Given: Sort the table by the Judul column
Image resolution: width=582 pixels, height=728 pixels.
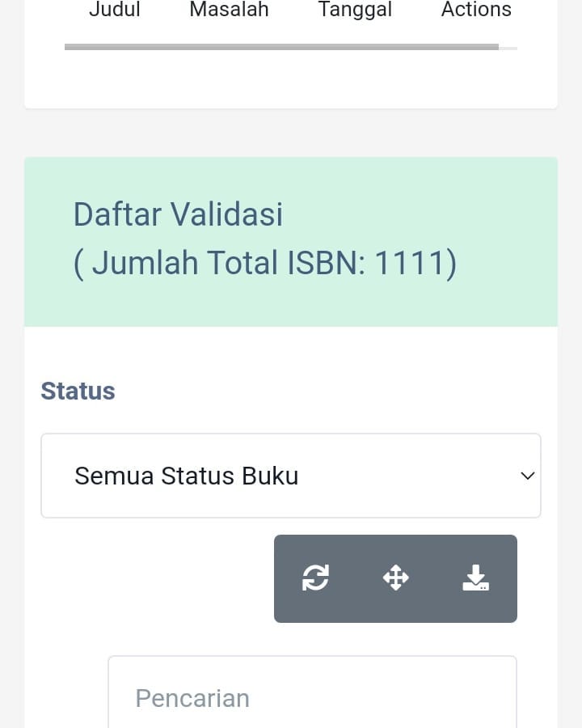Looking at the screenshot, I should pyautogui.click(x=115, y=10).
